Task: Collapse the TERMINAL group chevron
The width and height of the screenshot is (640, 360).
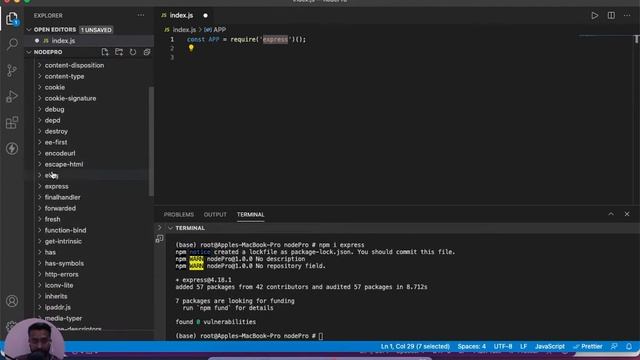Action: pyautogui.click(x=170, y=228)
